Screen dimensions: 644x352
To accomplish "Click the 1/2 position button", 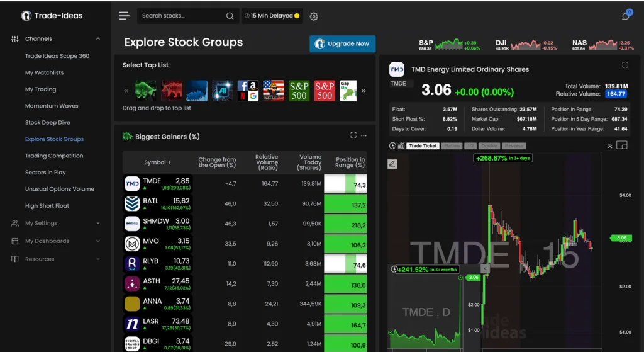I will (470, 146).
